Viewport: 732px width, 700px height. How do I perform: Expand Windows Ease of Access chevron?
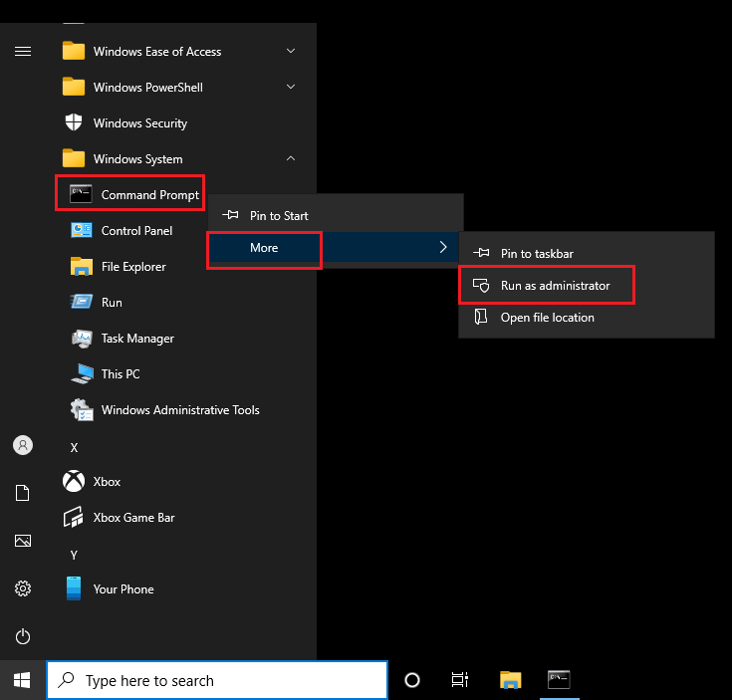[291, 51]
